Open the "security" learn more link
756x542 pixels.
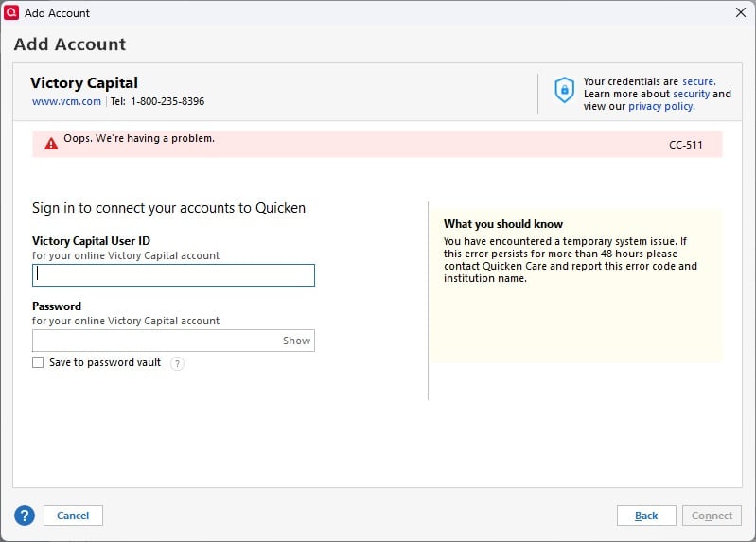tap(691, 94)
